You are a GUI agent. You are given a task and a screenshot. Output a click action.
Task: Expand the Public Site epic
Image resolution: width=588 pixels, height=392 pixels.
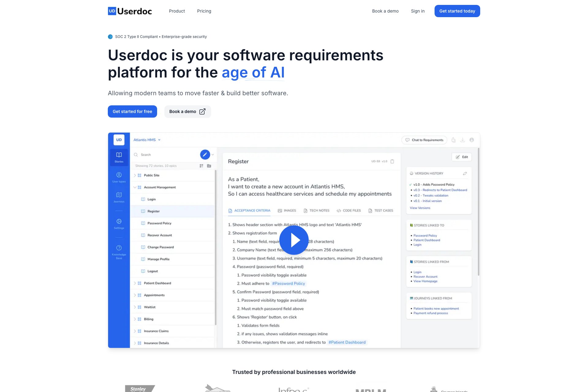coord(134,175)
